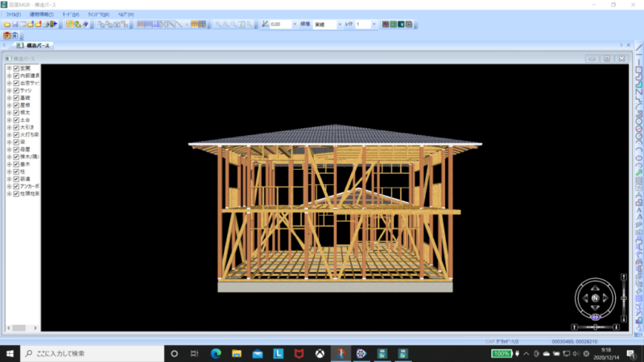The height and width of the screenshot is (362, 644).
Task: Uncheck the 基礎 foundation checkbox
Action: tap(16, 97)
